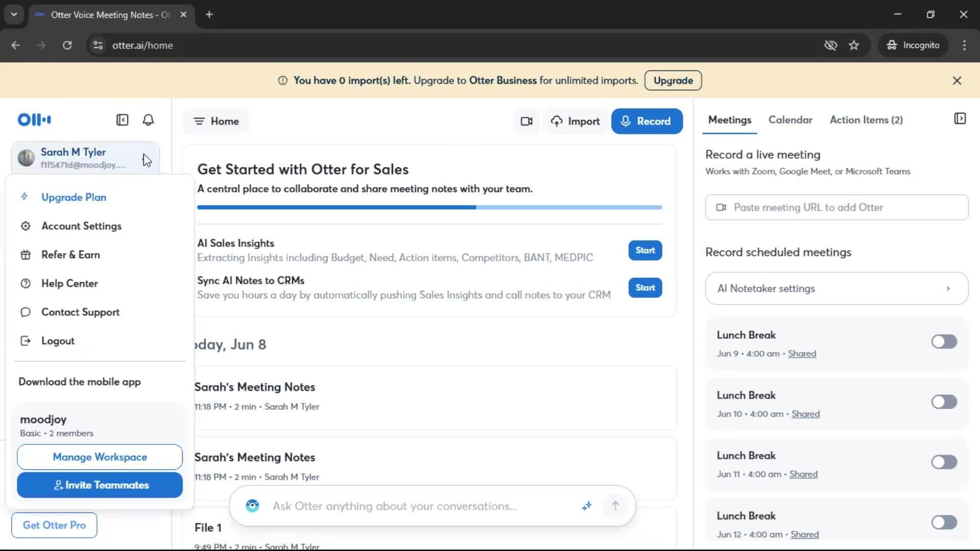Click the Get Started progress bar

tap(429, 208)
